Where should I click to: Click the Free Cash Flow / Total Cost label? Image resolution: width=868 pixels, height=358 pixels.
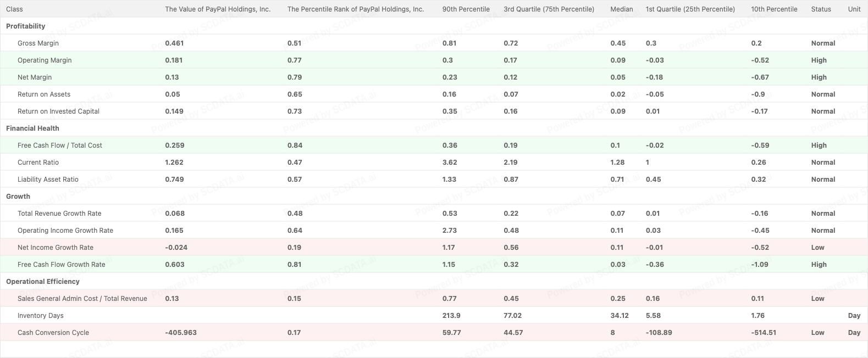click(x=60, y=146)
